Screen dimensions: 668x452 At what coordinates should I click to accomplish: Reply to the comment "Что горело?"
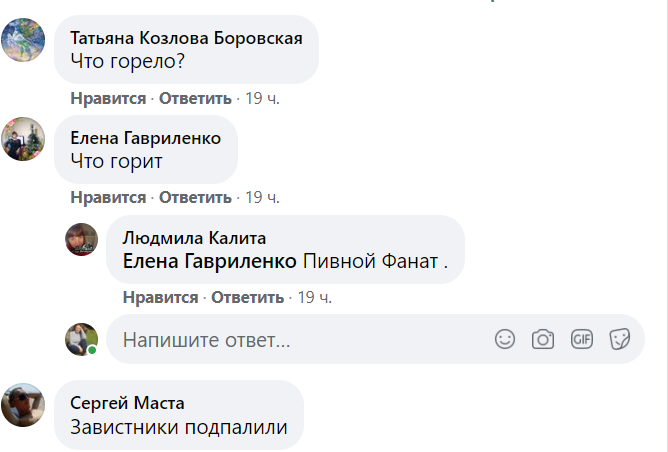(x=195, y=99)
